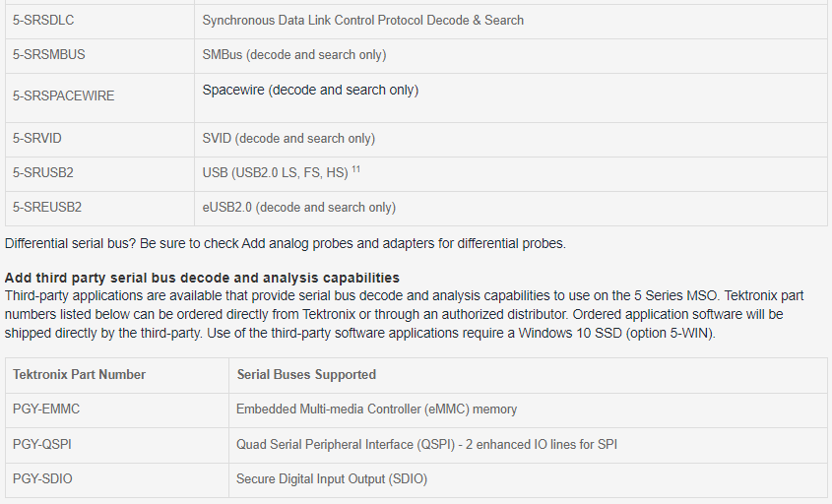Screen dimensions: 832x504
Task: Click the SVID decode and search entry
Action: point(288,139)
